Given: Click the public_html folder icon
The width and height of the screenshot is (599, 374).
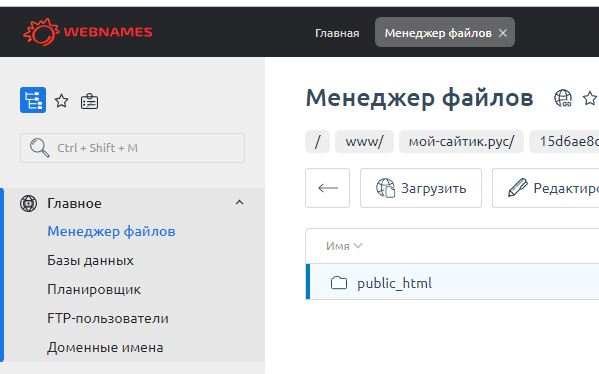Looking at the screenshot, I should [339, 283].
